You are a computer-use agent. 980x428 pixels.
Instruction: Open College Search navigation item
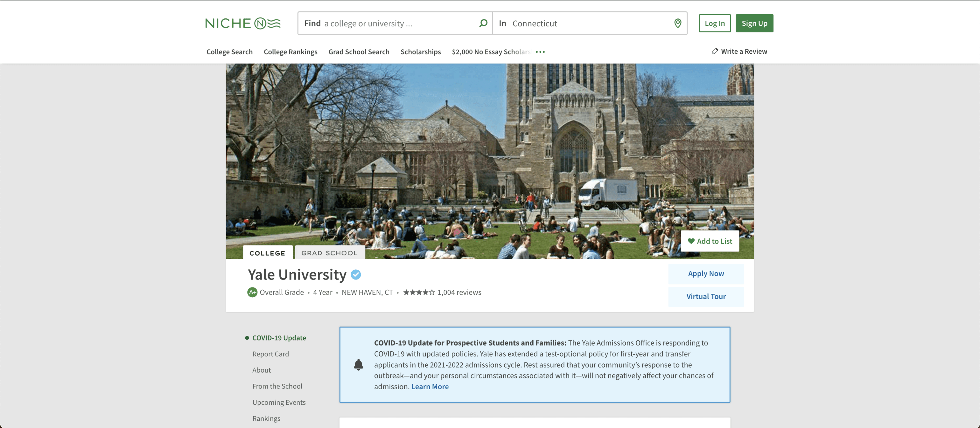(229, 52)
